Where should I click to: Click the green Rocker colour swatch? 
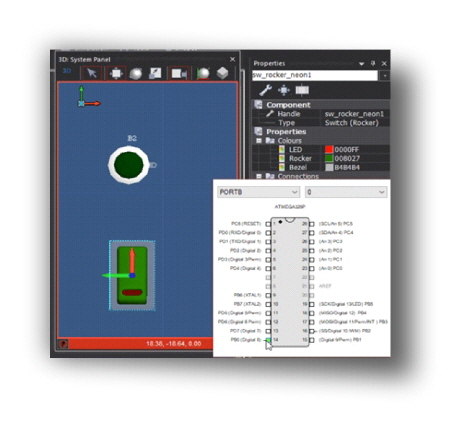(329, 158)
